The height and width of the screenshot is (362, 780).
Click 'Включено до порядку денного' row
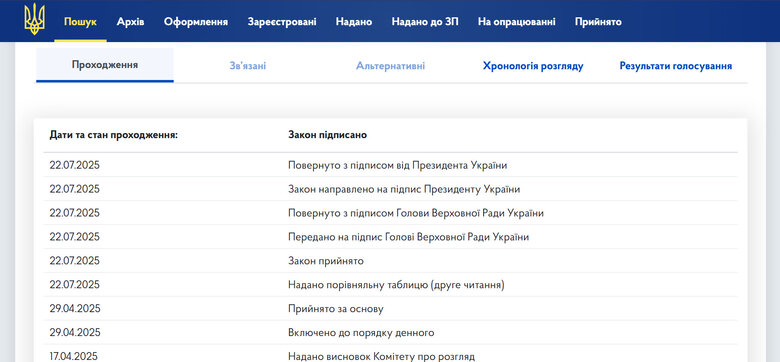tap(361, 332)
